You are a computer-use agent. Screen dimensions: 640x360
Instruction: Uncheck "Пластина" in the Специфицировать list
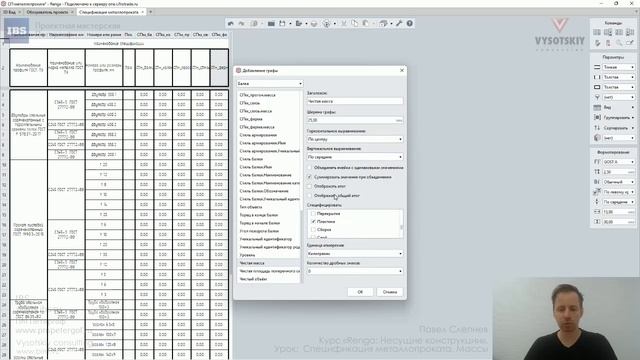pos(313,221)
